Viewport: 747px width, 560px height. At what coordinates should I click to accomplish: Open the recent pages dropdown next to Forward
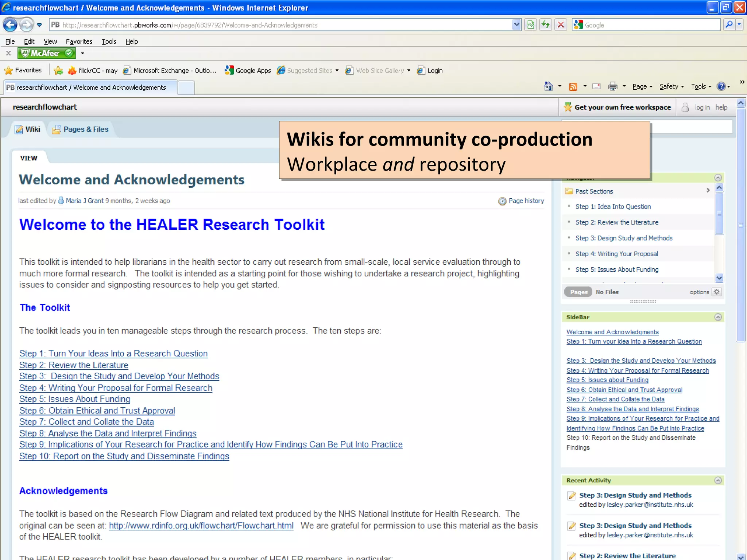click(x=39, y=25)
